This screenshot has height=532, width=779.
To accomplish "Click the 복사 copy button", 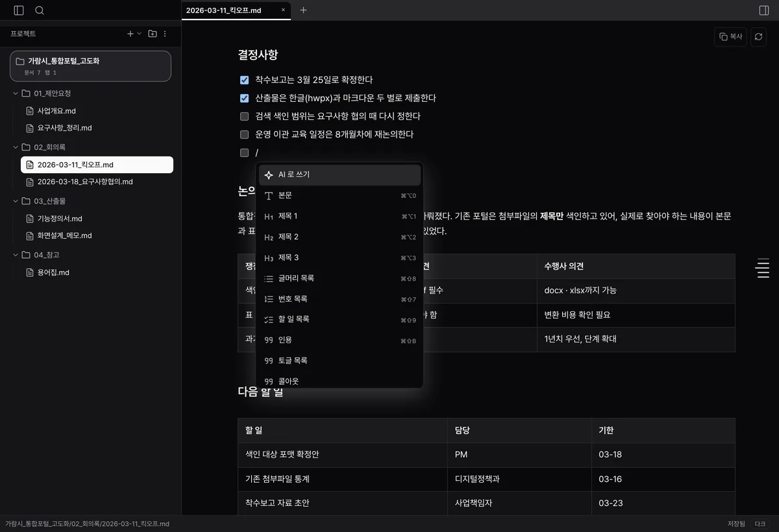I will (730, 37).
